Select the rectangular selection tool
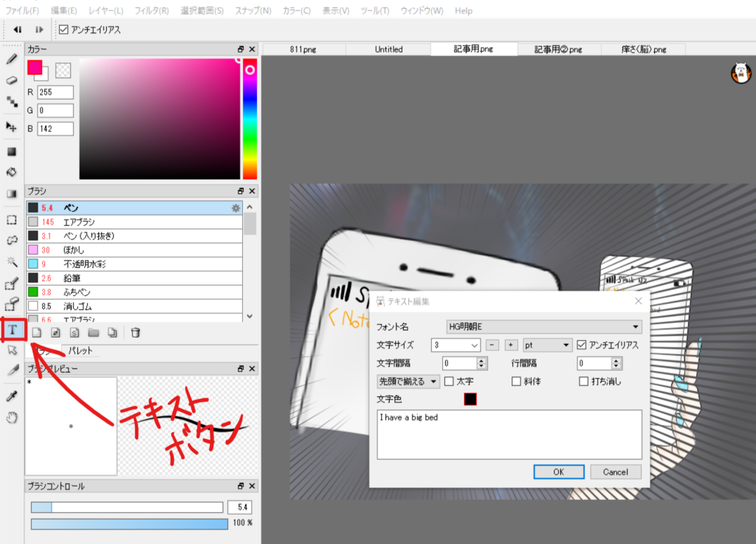Image resolution: width=756 pixels, height=544 pixels. (x=12, y=219)
